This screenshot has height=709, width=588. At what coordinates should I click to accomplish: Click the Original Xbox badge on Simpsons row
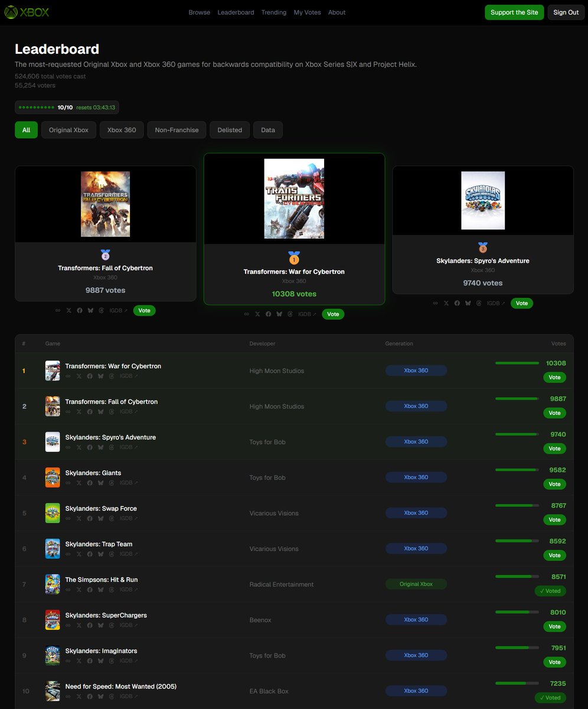pyautogui.click(x=416, y=584)
